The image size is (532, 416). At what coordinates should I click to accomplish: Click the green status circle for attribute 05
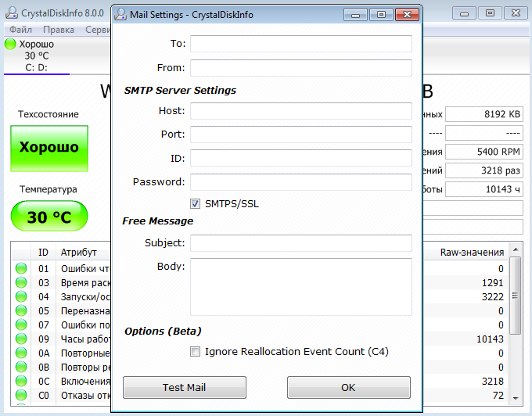tap(20, 311)
